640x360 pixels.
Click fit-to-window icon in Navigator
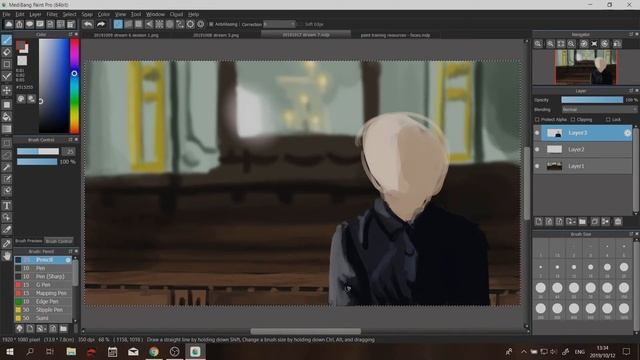(x=561, y=44)
